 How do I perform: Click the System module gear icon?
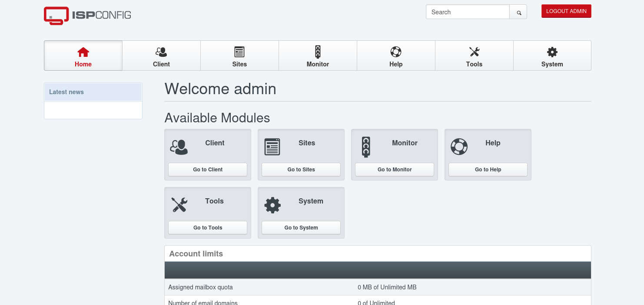pyautogui.click(x=272, y=205)
